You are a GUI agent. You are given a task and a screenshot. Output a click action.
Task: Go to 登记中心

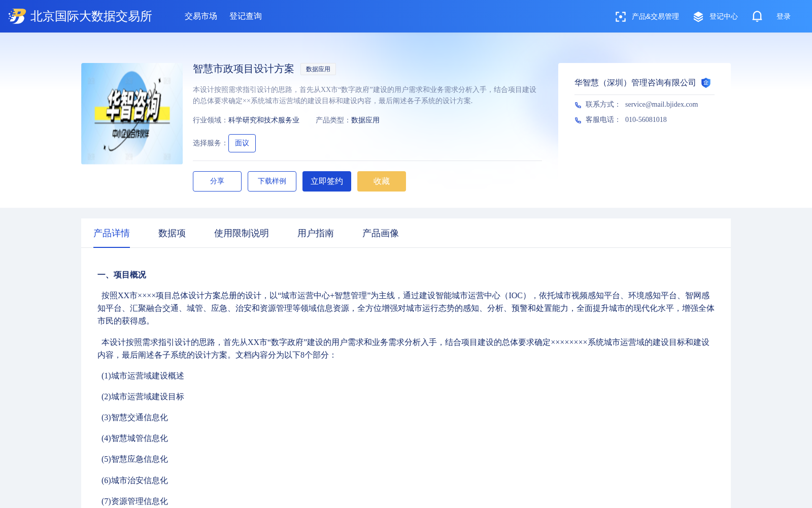pyautogui.click(x=724, y=17)
